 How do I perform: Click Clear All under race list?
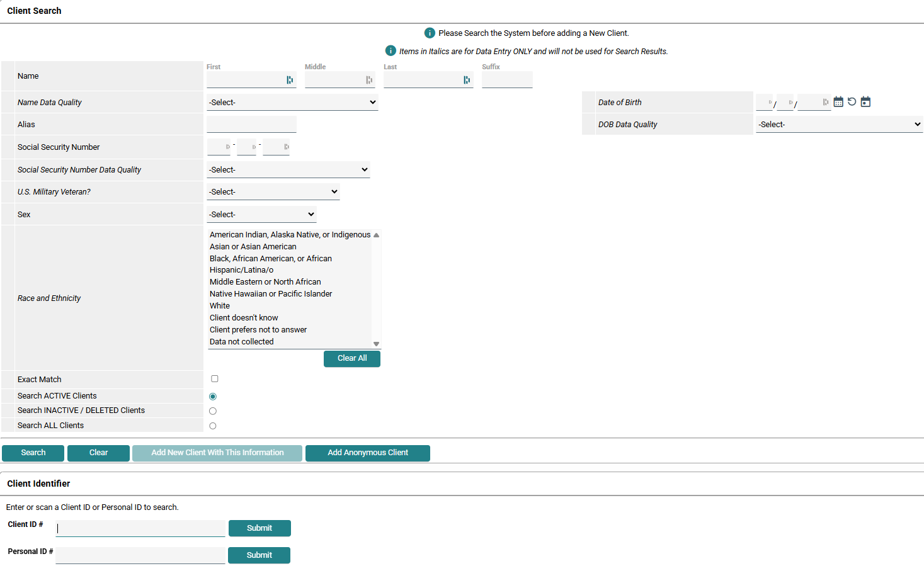click(352, 359)
